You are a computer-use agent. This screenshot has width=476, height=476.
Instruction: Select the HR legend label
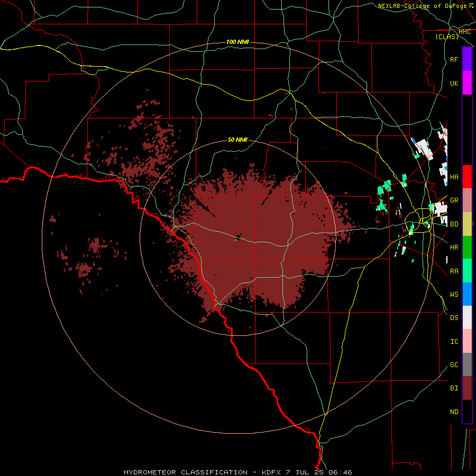pyautogui.click(x=454, y=248)
